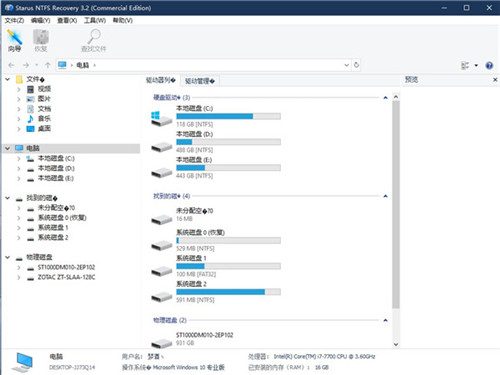Image resolution: width=500 pixels, height=375 pixels.
Task: Open the address bar history dropdown
Action: pyautogui.click(x=347, y=65)
